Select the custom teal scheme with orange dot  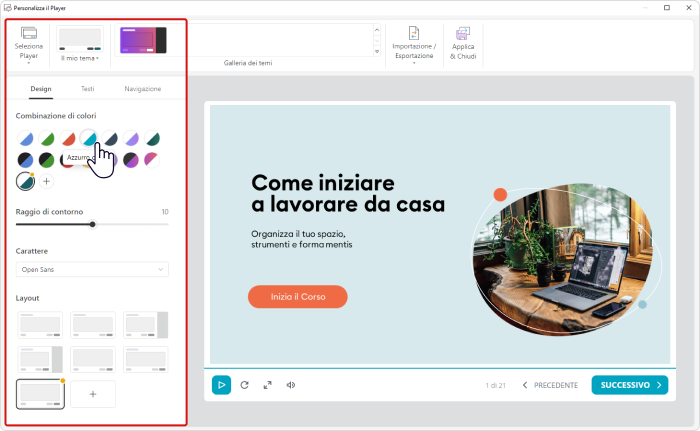tap(25, 181)
